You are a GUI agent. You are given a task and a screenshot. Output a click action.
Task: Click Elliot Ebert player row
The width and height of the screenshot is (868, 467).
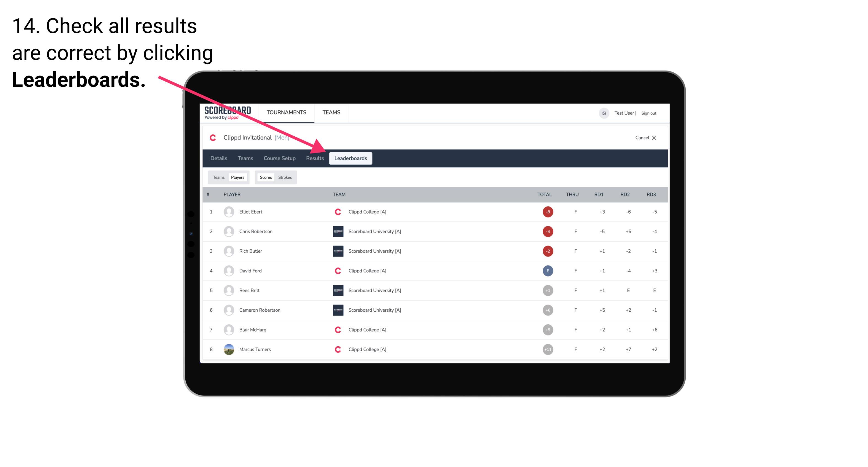tap(435, 212)
